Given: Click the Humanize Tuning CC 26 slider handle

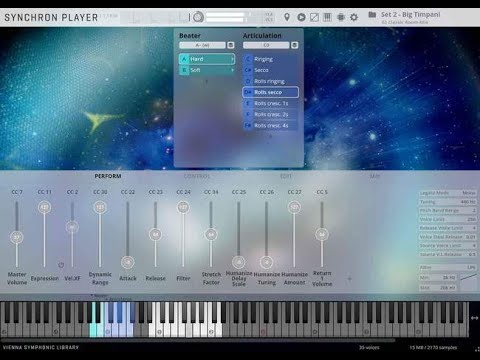Looking at the screenshot, I should click(x=266, y=262).
